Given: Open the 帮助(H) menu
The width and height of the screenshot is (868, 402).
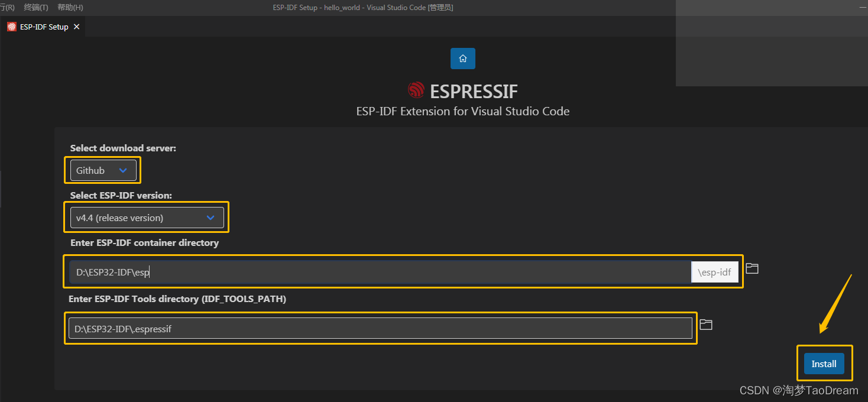Looking at the screenshot, I should (70, 8).
